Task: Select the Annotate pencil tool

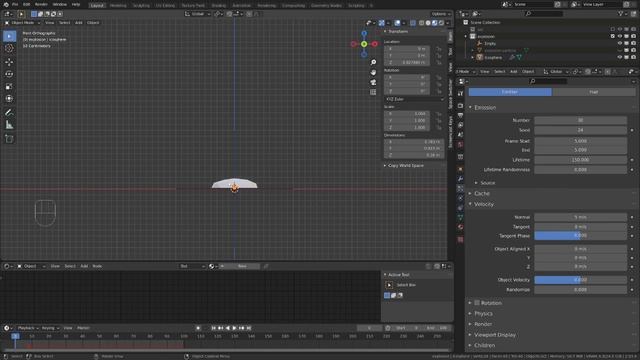Action: click(x=9, y=112)
